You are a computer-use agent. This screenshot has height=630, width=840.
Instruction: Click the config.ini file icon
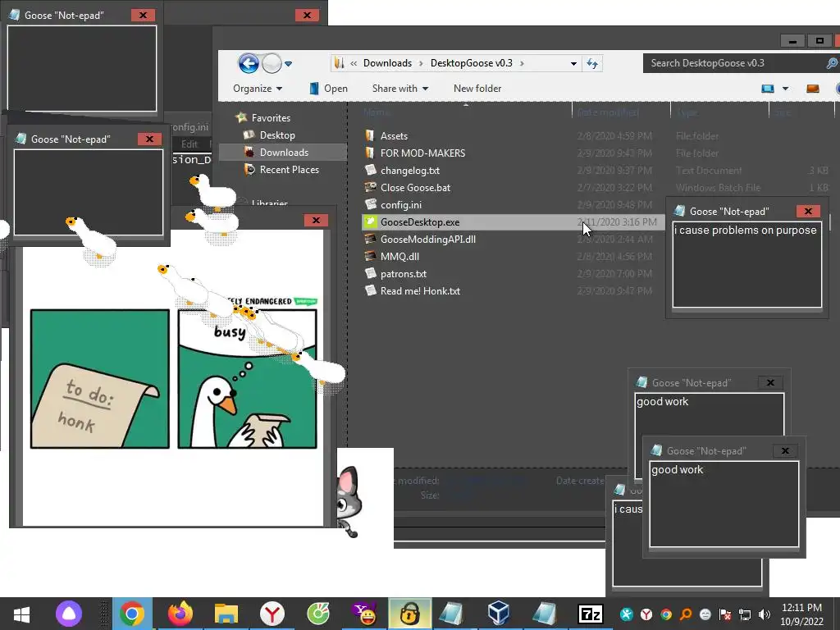(x=370, y=204)
